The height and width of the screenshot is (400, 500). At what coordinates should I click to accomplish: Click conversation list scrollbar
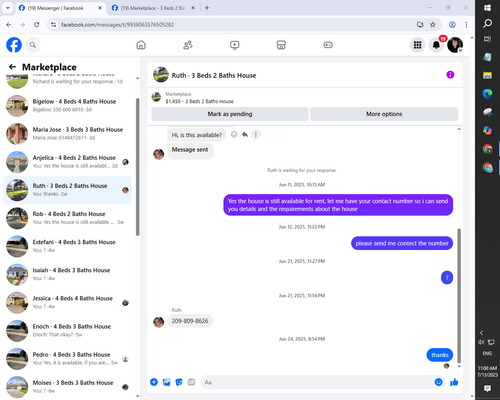click(138, 167)
